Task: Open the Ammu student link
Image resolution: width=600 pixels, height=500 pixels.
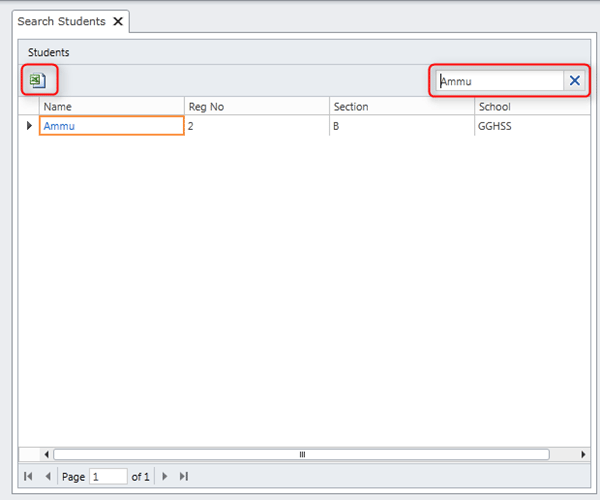Action: 59,126
